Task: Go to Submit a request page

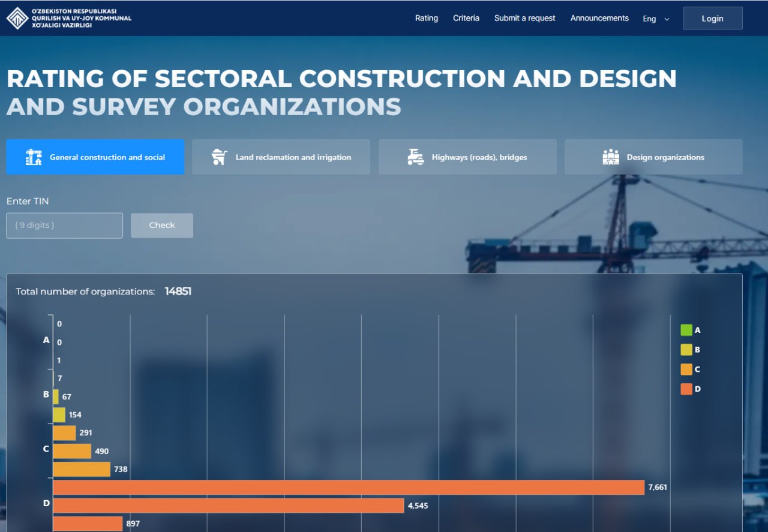Action: pyautogui.click(x=524, y=18)
